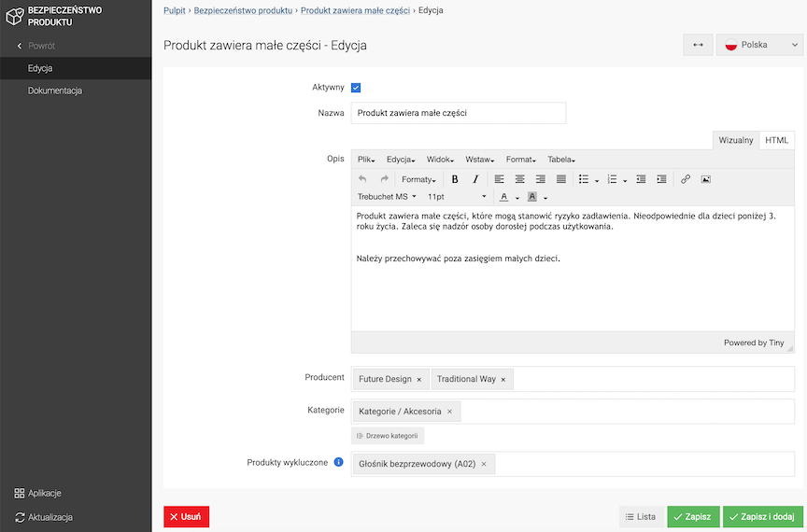This screenshot has height=532, width=807.
Task: Center-align the description text
Action: click(520, 179)
